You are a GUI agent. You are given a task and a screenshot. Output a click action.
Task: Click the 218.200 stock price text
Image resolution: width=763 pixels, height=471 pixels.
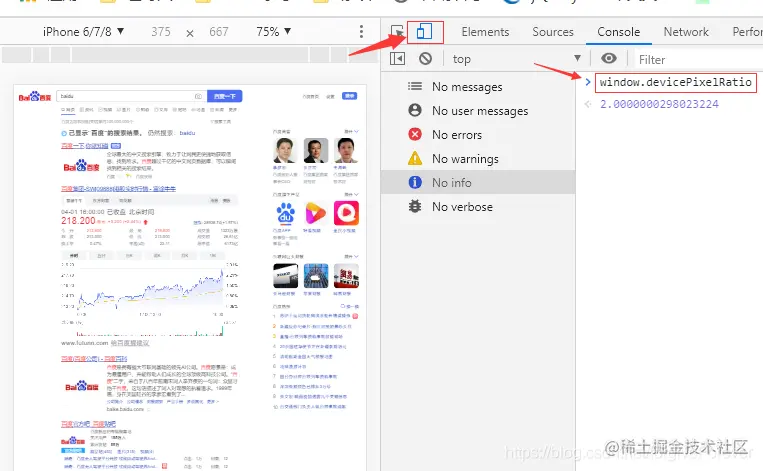pos(78,221)
